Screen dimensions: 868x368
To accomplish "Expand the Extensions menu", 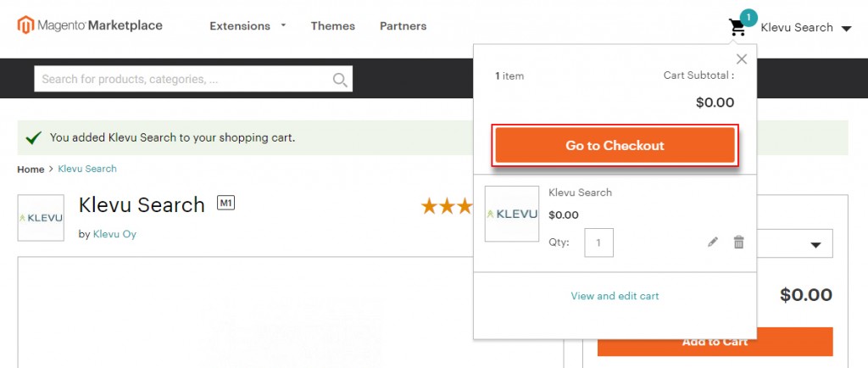I will coord(248,26).
